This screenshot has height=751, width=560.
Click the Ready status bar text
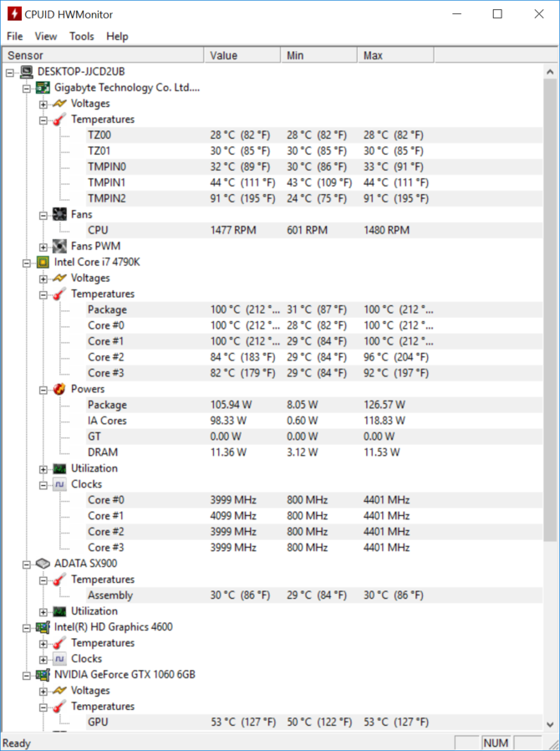pos(17,743)
